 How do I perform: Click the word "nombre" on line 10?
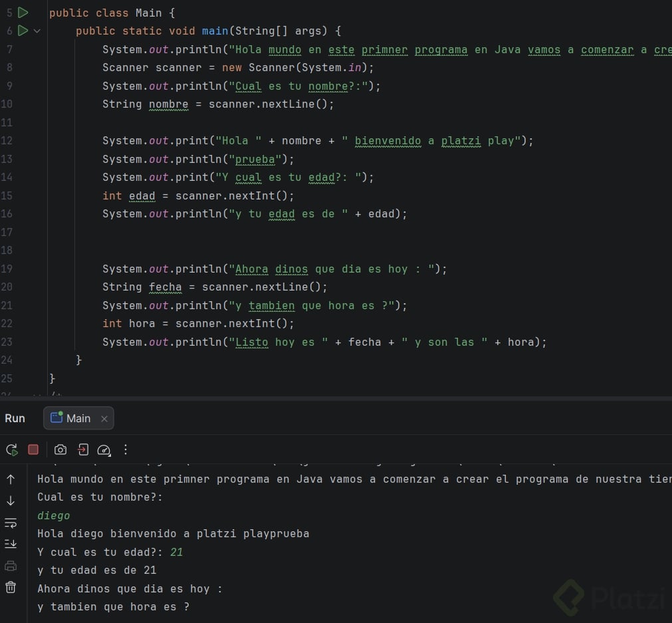coord(168,104)
